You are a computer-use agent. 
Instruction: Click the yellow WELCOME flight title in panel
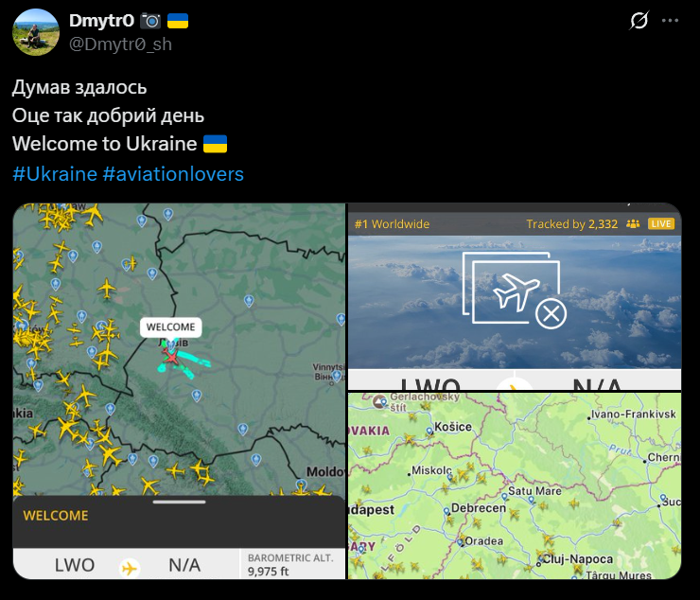(x=56, y=516)
